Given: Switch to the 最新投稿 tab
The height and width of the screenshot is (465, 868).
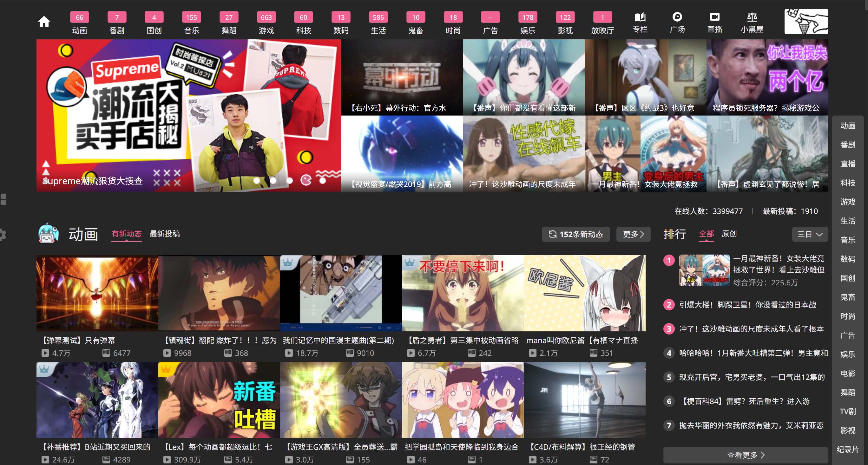Looking at the screenshot, I should (164, 234).
